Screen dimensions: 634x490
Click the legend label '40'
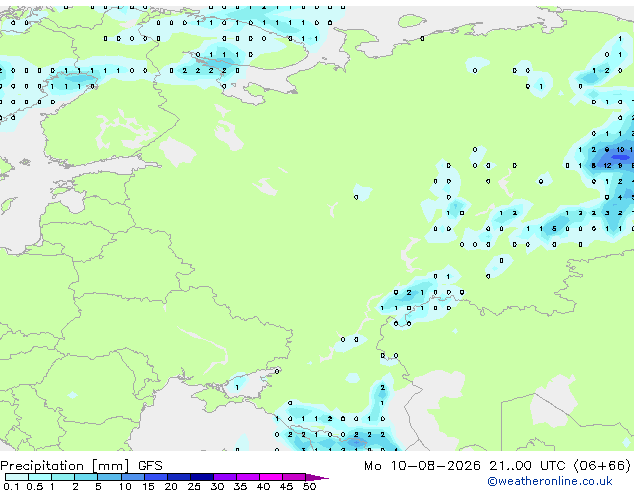263,486
